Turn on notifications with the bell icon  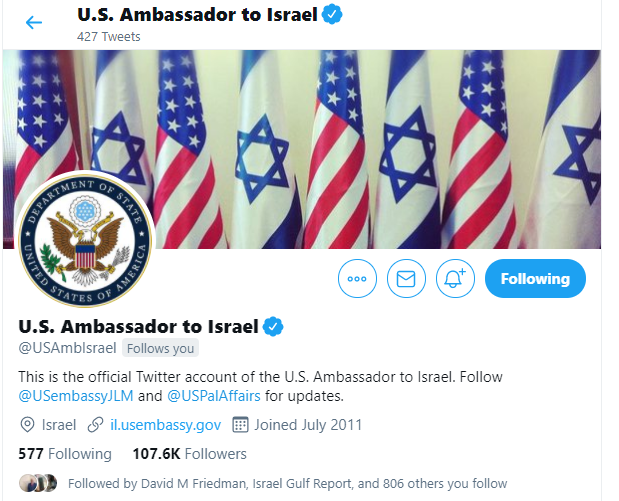455,279
